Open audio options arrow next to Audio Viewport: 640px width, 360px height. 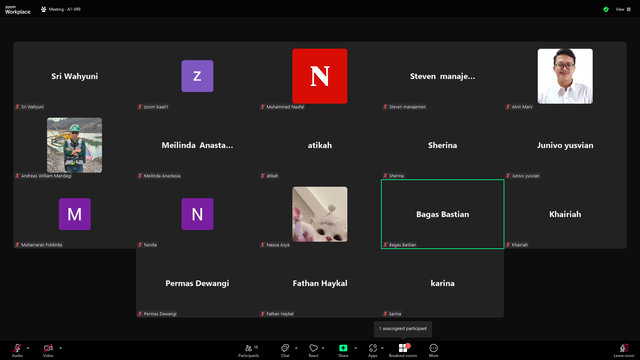tap(28, 348)
